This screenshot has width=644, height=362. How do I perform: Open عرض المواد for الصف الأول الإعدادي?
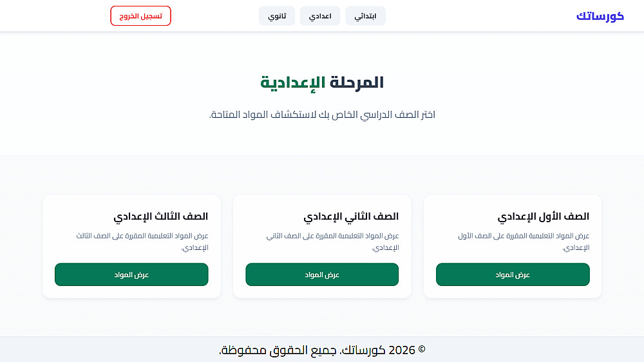tap(513, 274)
